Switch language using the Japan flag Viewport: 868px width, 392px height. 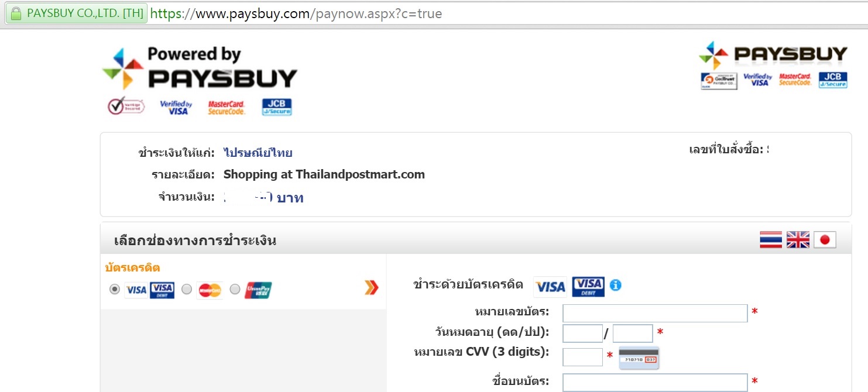(825, 240)
